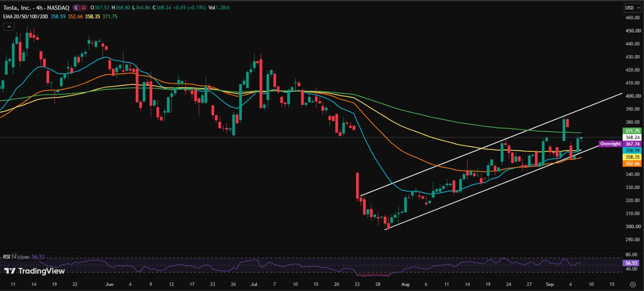Collapse the indicator legend with the chevron button
Image resolution: width=644 pixels, height=291 pixels.
(x=9, y=26)
